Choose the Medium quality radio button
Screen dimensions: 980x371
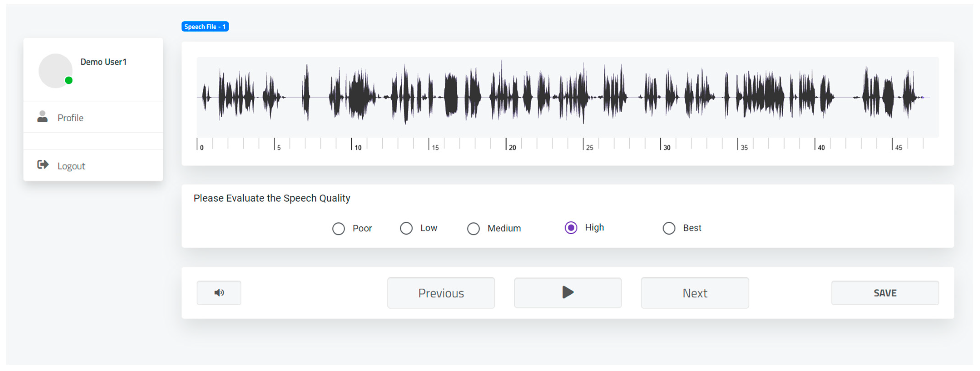click(x=473, y=228)
